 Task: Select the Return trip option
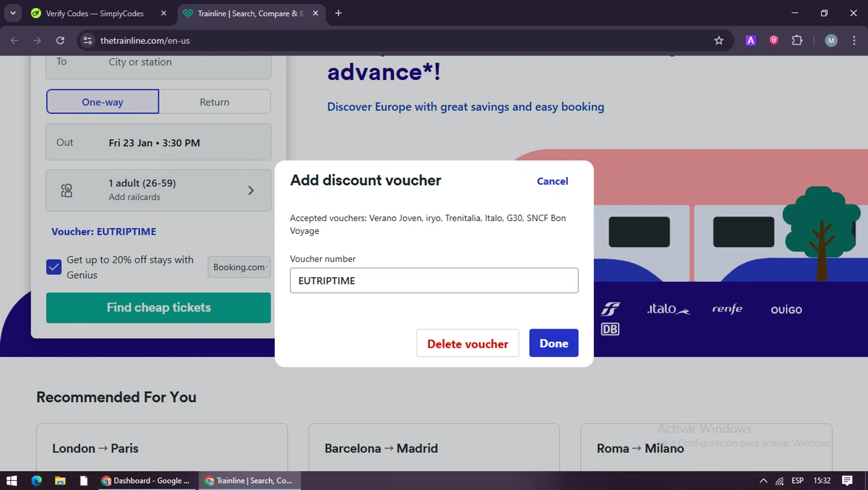point(215,102)
